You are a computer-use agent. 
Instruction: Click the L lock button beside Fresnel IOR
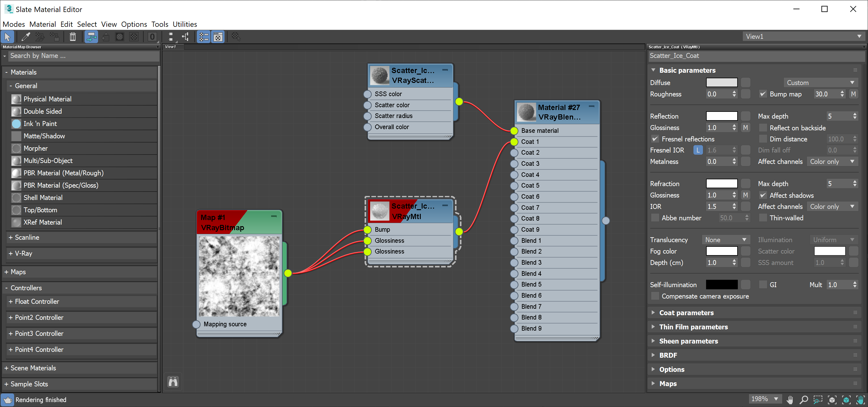(x=698, y=150)
